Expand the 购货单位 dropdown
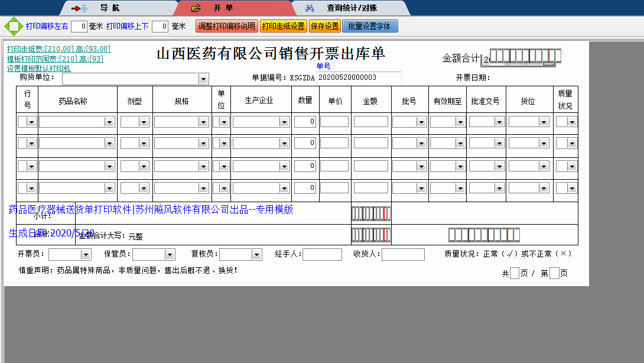Image resolution: width=644 pixels, height=363 pixels. tap(203, 79)
